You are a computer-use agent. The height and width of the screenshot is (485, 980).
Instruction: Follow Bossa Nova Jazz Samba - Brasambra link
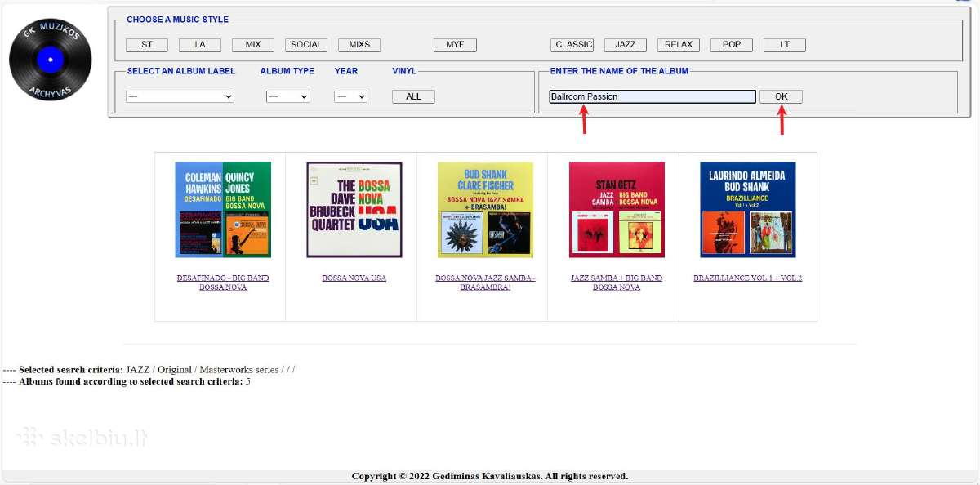[x=486, y=283]
